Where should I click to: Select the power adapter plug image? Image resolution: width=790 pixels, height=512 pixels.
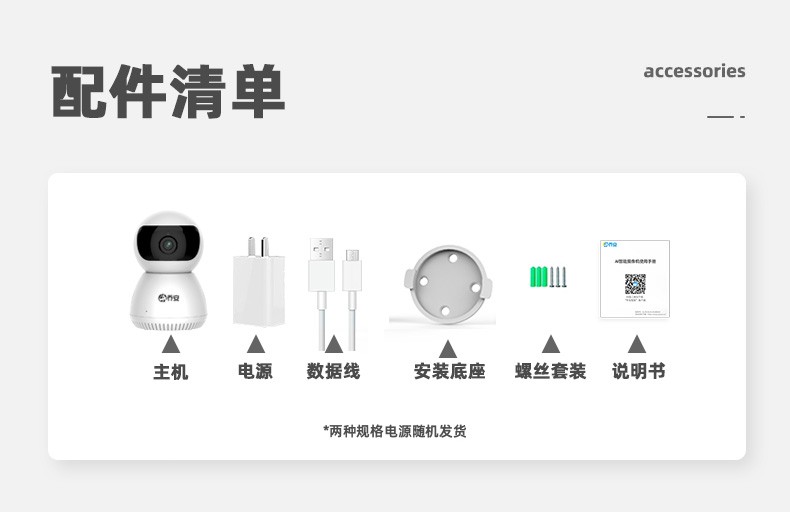(258, 282)
